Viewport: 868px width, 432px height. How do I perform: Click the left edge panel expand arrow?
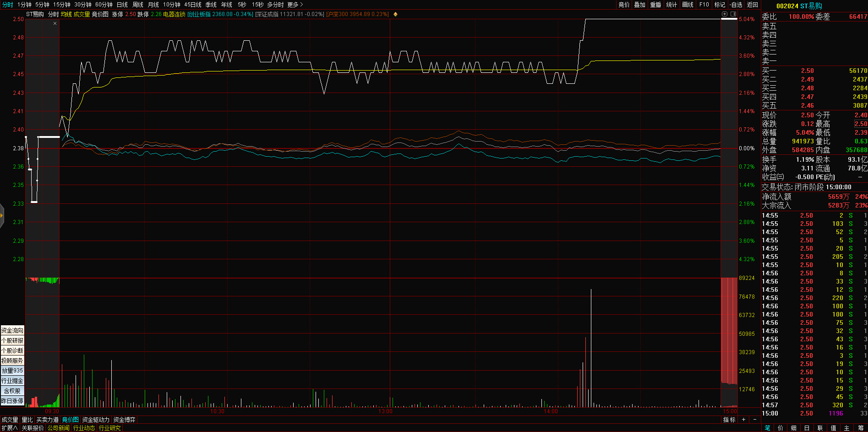point(2,215)
